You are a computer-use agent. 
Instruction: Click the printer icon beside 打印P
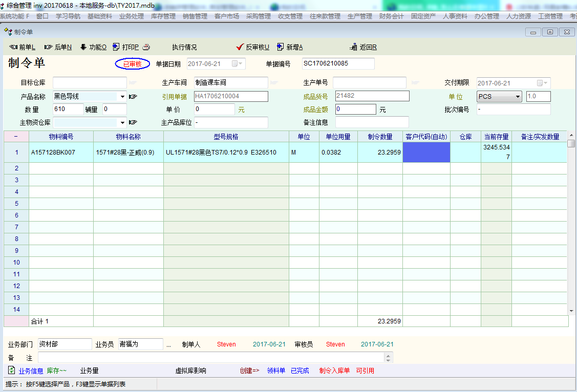(x=146, y=47)
